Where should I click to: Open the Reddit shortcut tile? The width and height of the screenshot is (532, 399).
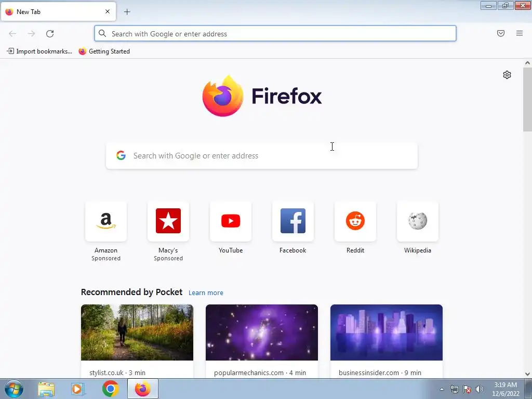tap(355, 221)
